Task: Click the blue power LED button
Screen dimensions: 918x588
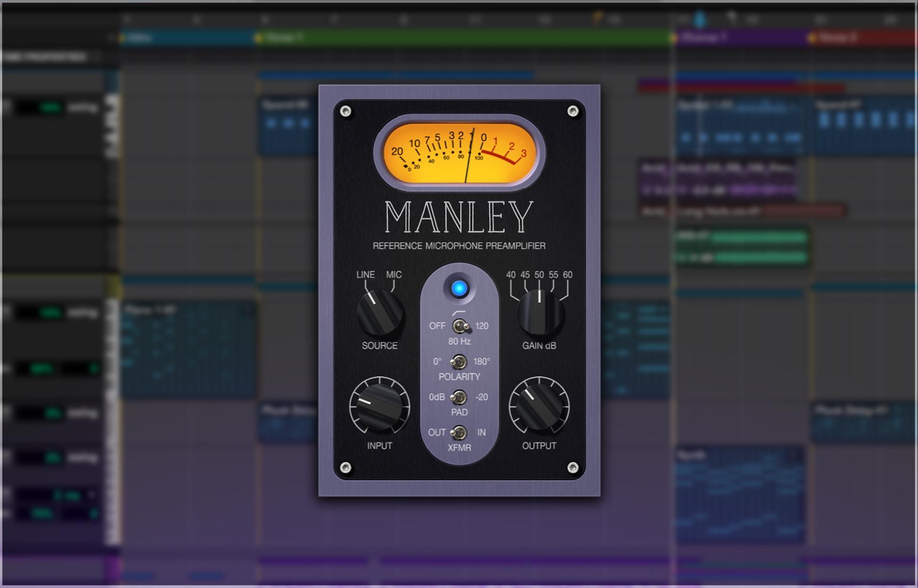Action: pos(459,288)
